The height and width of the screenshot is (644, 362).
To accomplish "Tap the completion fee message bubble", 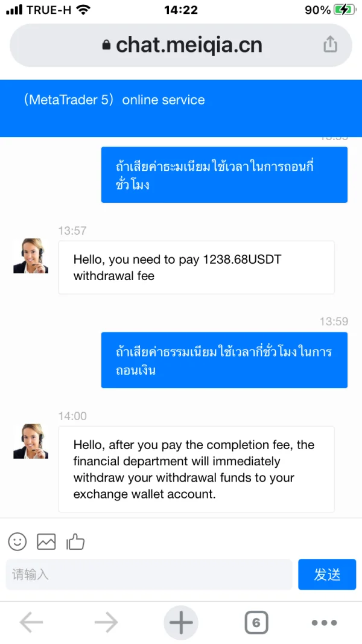I will pos(196,469).
